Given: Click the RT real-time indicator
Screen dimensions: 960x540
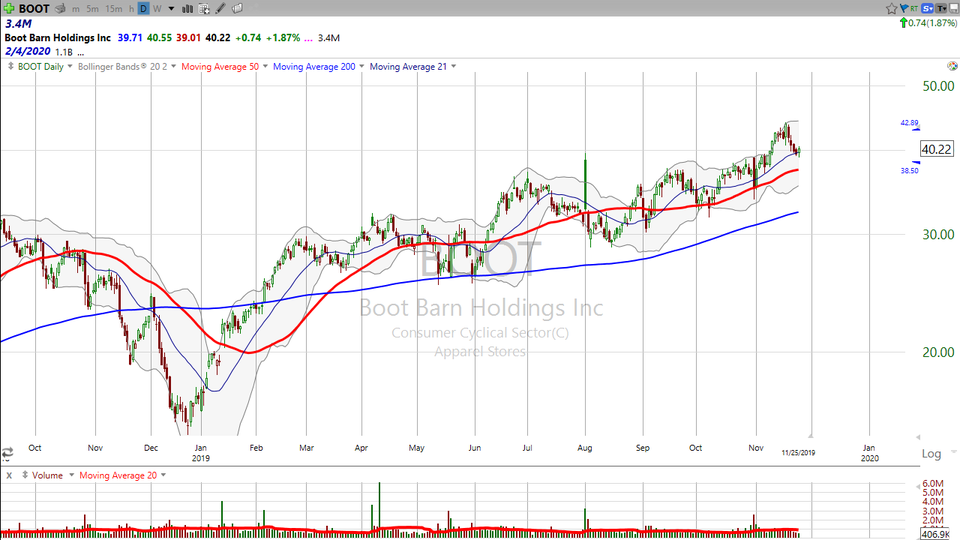Looking at the screenshot, I should pos(914,9).
